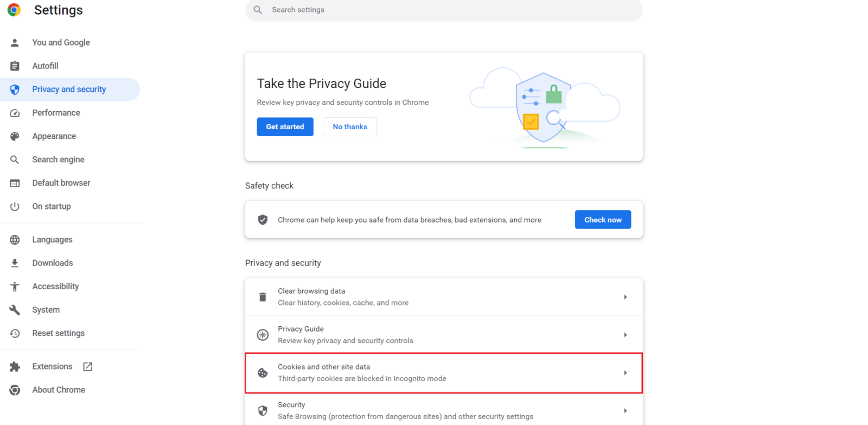This screenshot has width=868, height=425.
Task: Expand the Clear browsing data row
Action: (x=625, y=297)
